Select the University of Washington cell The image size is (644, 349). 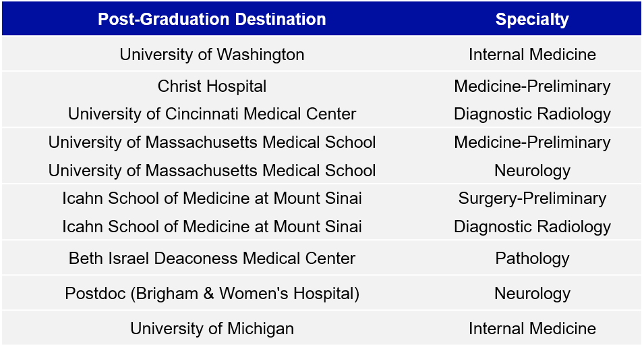(212, 54)
